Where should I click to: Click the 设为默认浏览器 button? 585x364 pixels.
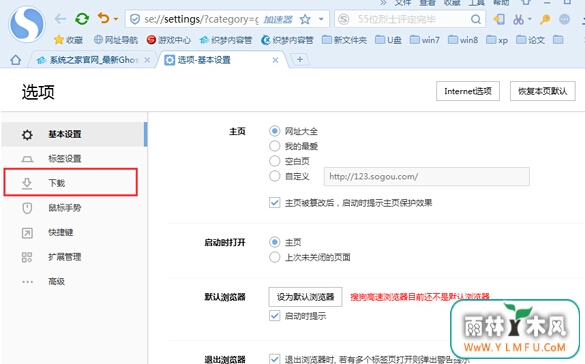305,297
